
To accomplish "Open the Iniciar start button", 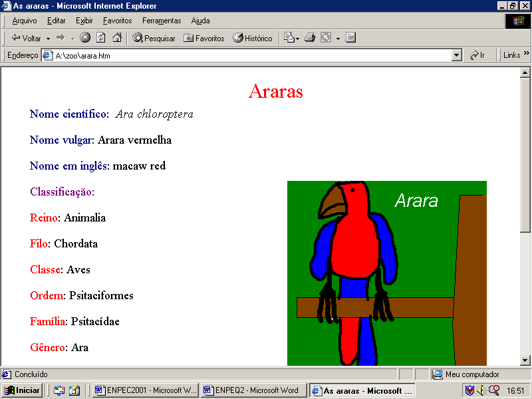I will click(x=22, y=390).
